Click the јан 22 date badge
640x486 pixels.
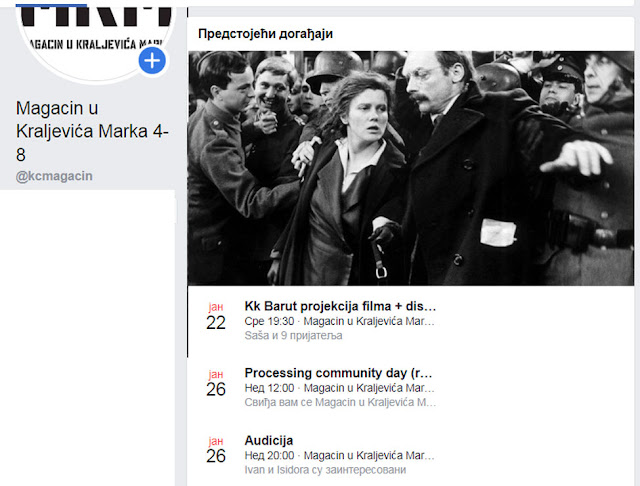tap(216, 317)
